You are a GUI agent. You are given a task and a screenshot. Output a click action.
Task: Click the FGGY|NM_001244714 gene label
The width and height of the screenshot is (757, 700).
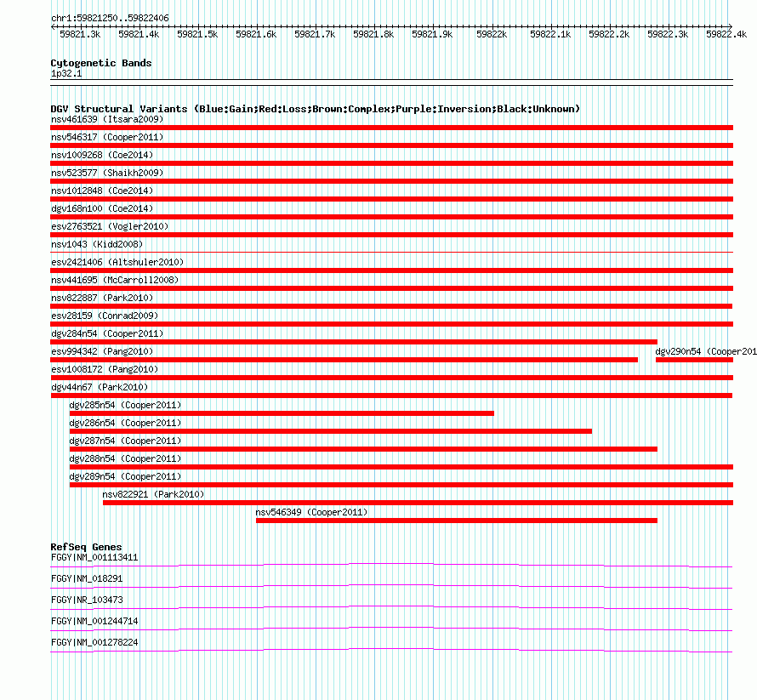(94, 621)
